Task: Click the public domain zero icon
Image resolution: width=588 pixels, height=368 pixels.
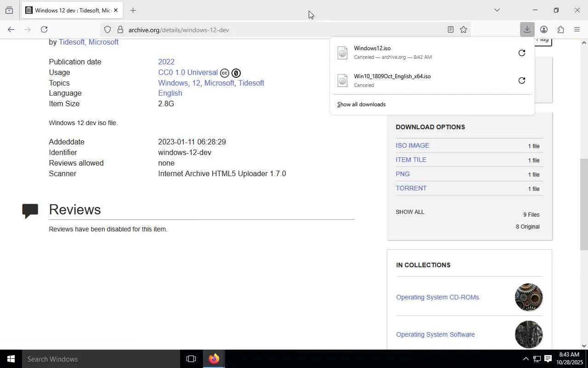Action: tap(236, 73)
